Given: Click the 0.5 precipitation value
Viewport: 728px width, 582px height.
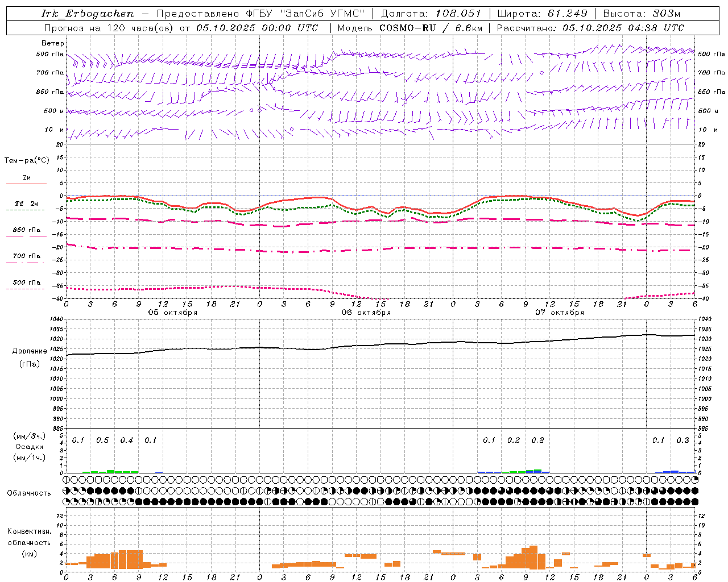Looking at the screenshot, I should coord(102,440).
